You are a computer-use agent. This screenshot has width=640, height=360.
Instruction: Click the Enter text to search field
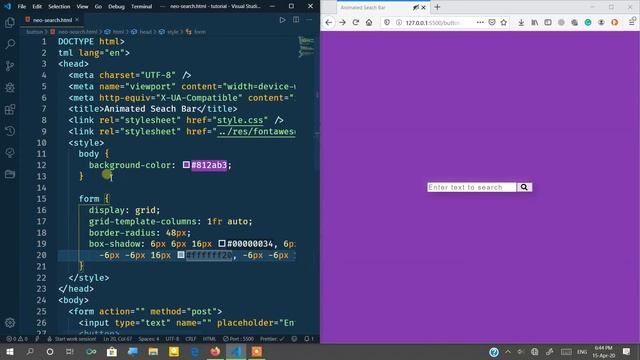(471, 187)
